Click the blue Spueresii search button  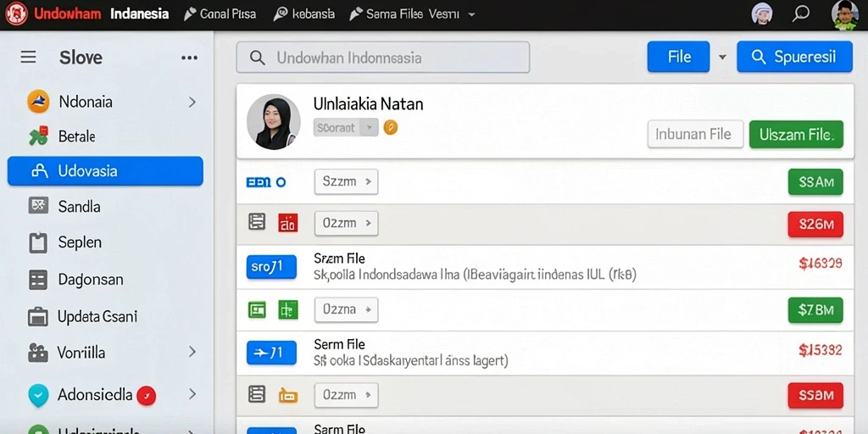click(794, 57)
